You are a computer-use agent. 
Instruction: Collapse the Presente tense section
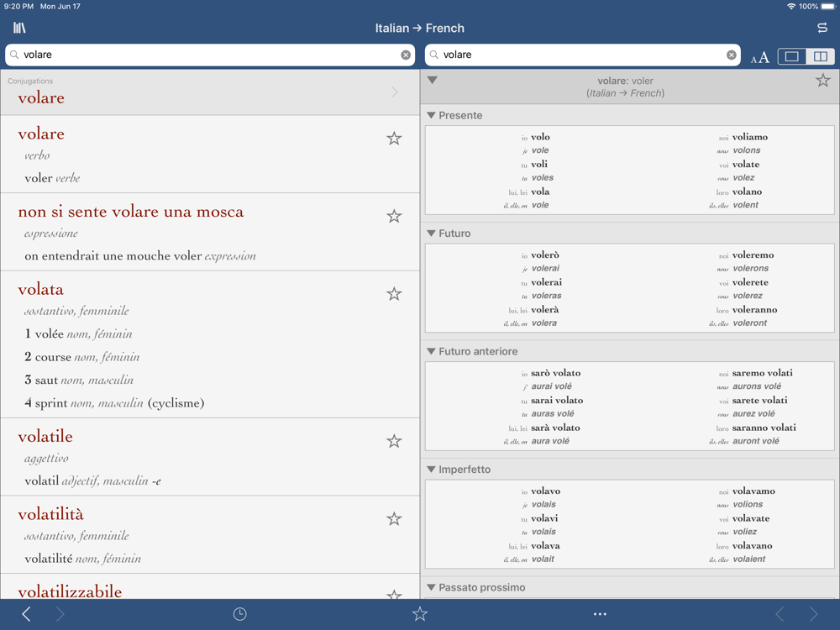(431, 115)
